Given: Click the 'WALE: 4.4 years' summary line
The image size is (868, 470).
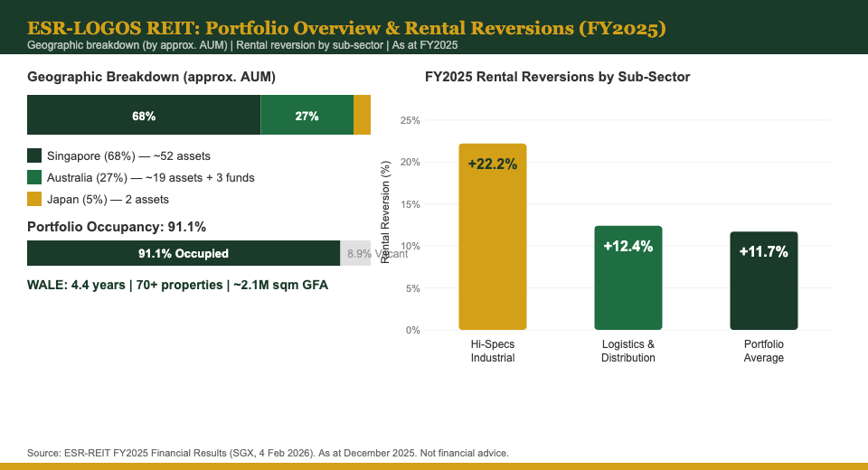Looking at the screenshot, I should coord(177,285).
